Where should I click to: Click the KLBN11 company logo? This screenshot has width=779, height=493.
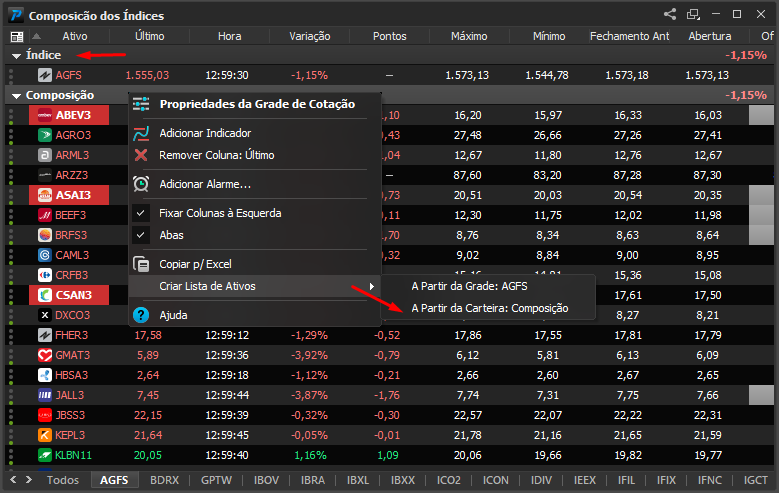pyautogui.click(x=45, y=455)
